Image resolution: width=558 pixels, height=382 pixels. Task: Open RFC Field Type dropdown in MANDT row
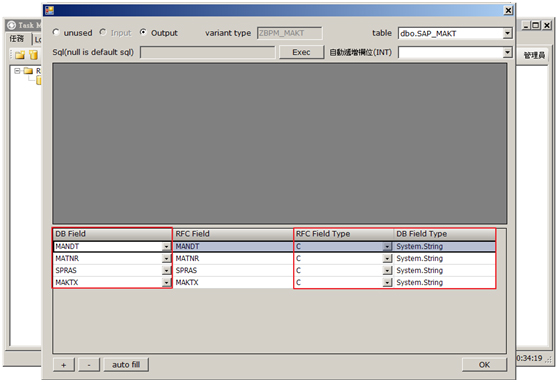pyautogui.click(x=387, y=246)
